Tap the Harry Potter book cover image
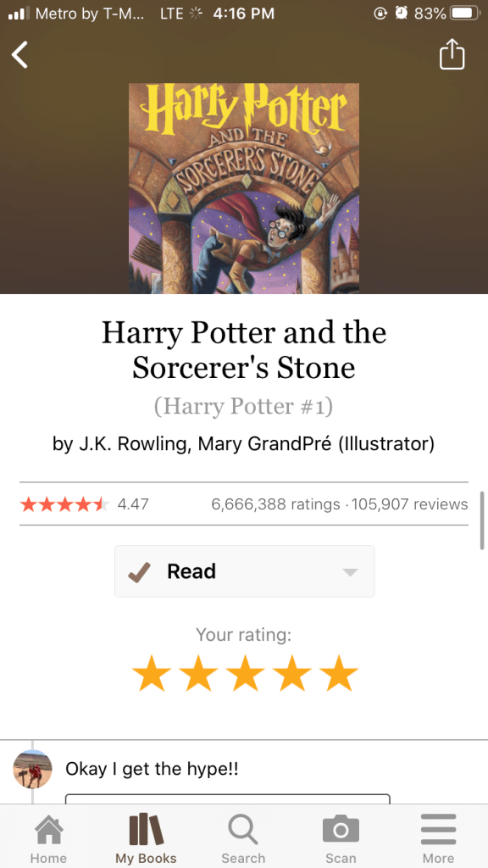 point(244,188)
